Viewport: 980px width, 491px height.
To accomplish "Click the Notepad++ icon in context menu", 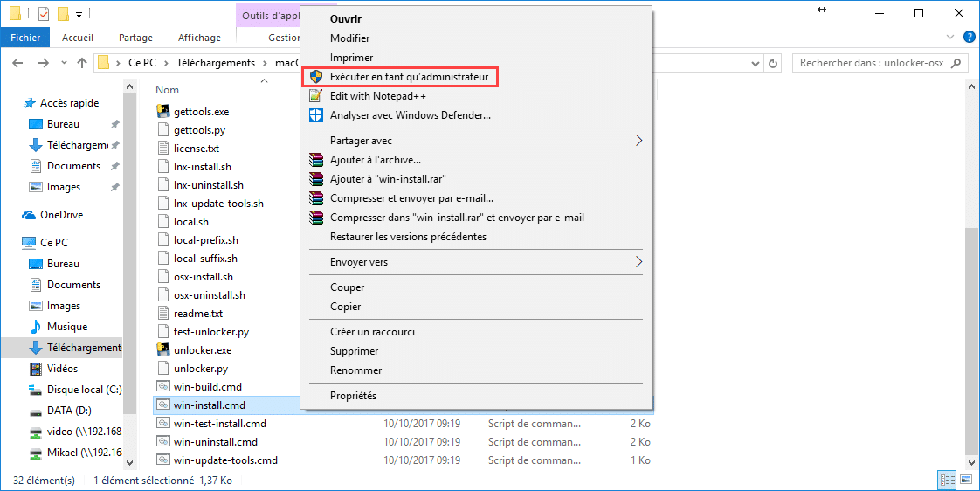I will (x=316, y=96).
